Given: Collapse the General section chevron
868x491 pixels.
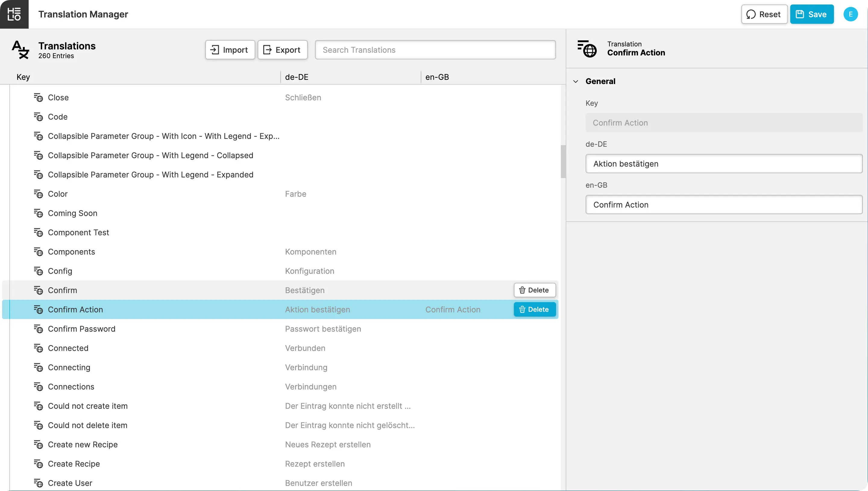Looking at the screenshot, I should pos(576,81).
